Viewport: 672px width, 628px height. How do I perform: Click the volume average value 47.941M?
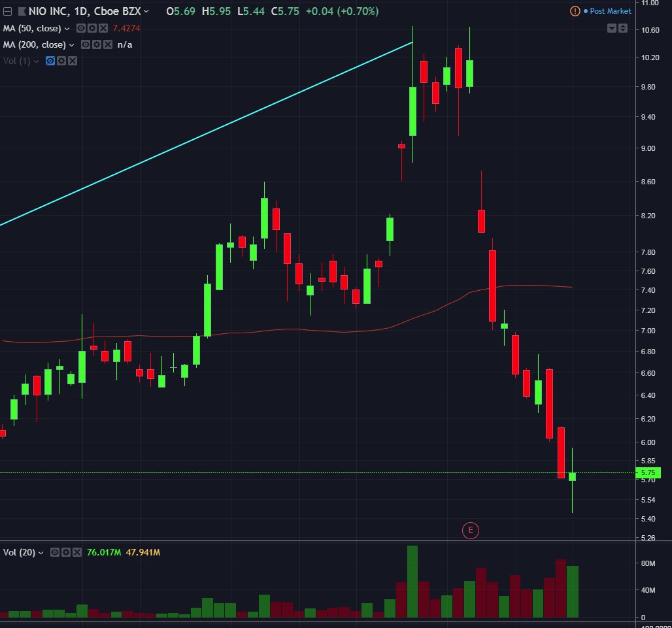click(143, 552)
